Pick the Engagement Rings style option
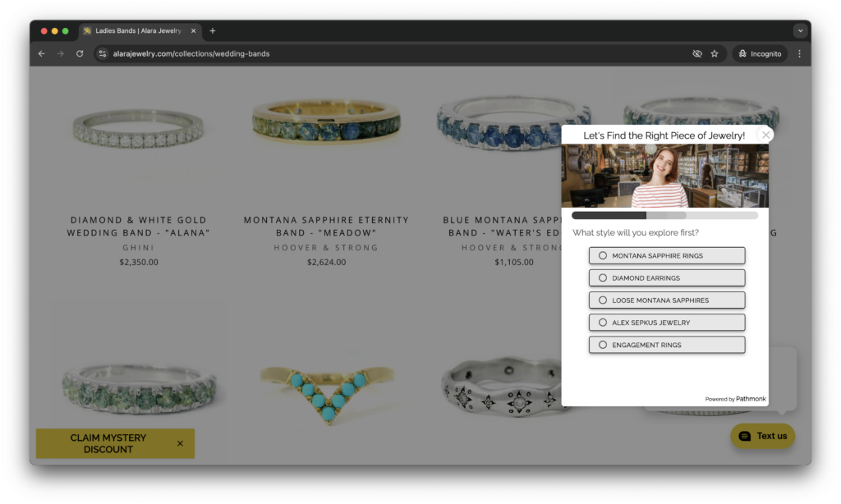841x504 pixels. click(666, 344)
